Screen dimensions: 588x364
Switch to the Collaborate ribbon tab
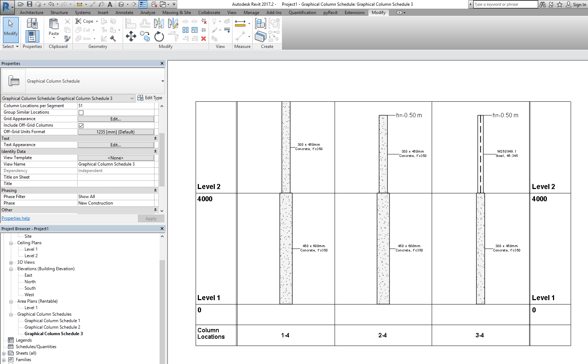tap(209, 13)
